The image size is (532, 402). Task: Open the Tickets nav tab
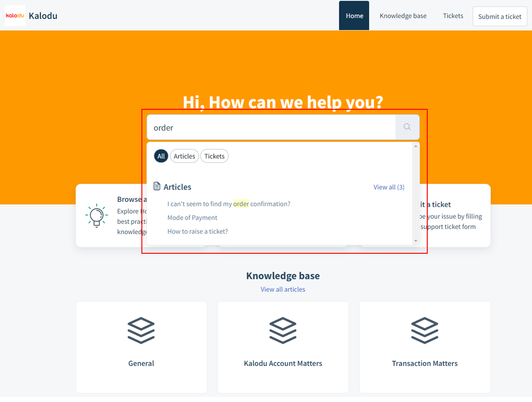pyautogui.click(x=453, y=16)
